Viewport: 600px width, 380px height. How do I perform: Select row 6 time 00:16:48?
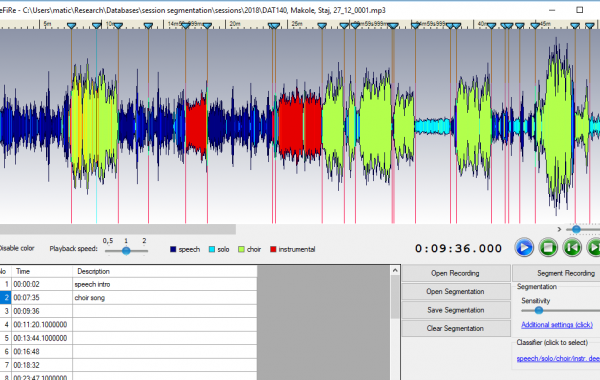[42, 352]
